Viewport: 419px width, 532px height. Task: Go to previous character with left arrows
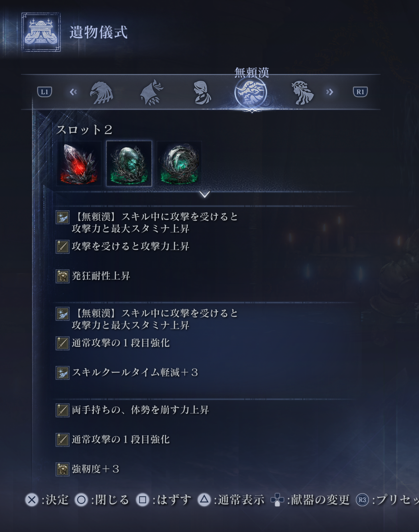73,92
